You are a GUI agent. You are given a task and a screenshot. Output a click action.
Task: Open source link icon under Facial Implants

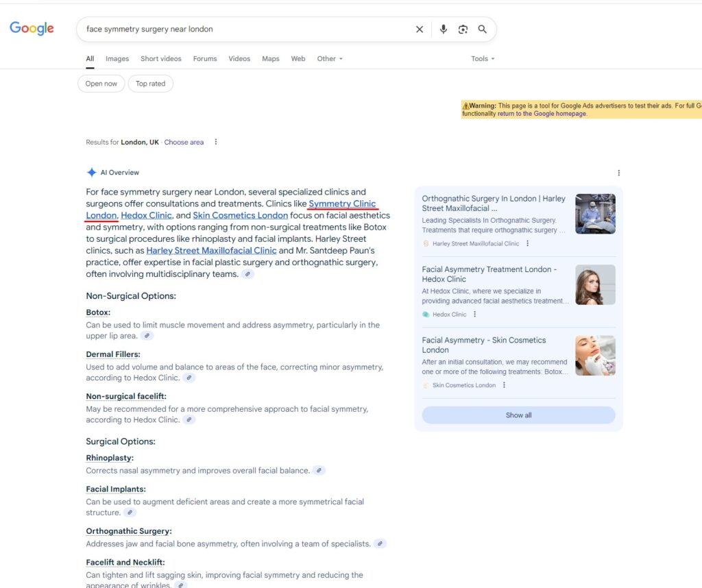pyautogui.click(x=130, y=513)
